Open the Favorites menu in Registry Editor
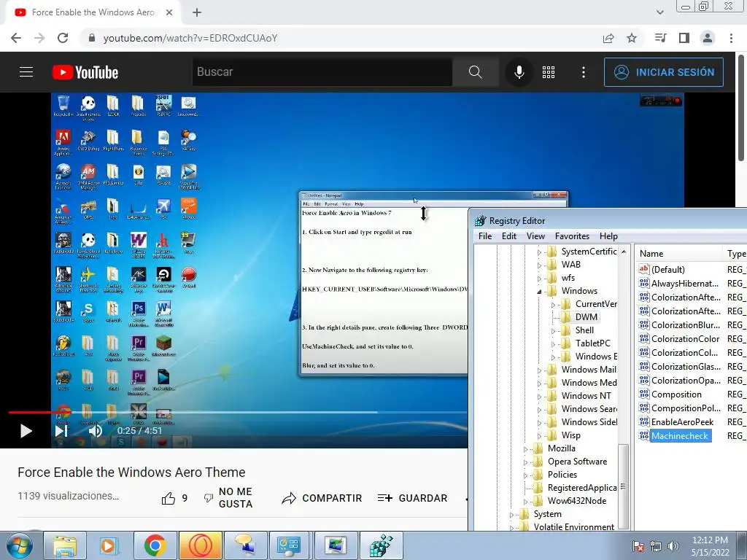 (572, 236)
